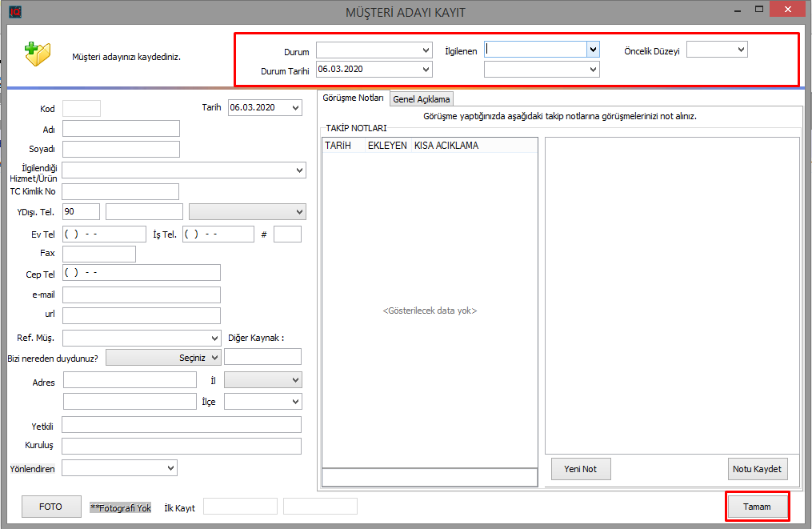Click the FOTO button
The height and width of the screenshot is (529, 812).
pos(50,507)
